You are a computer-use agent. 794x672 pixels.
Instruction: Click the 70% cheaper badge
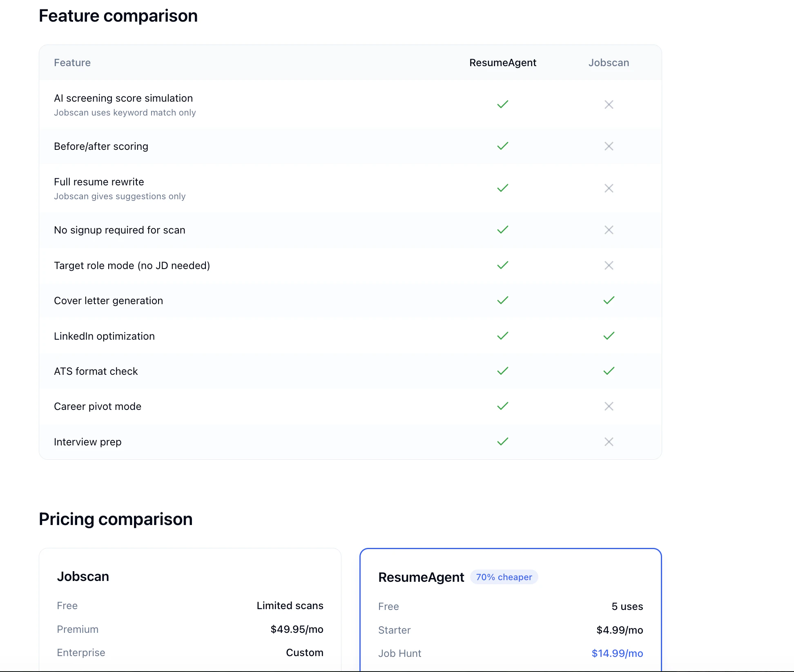coord(504,577)
